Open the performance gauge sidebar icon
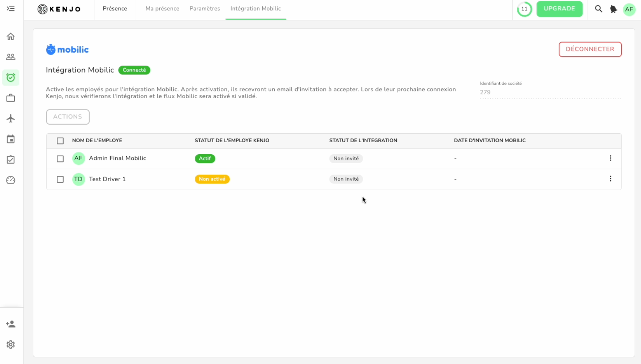The height and width of the screenshot is (364, 641). [11, 180]
